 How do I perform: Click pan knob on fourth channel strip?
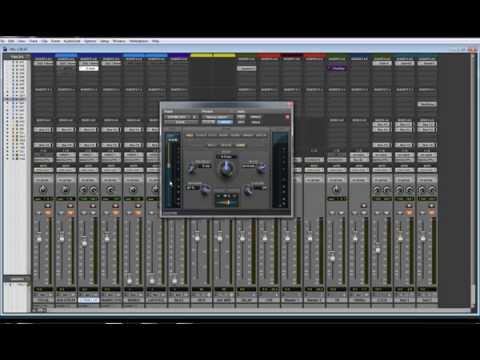click(110, 190)
